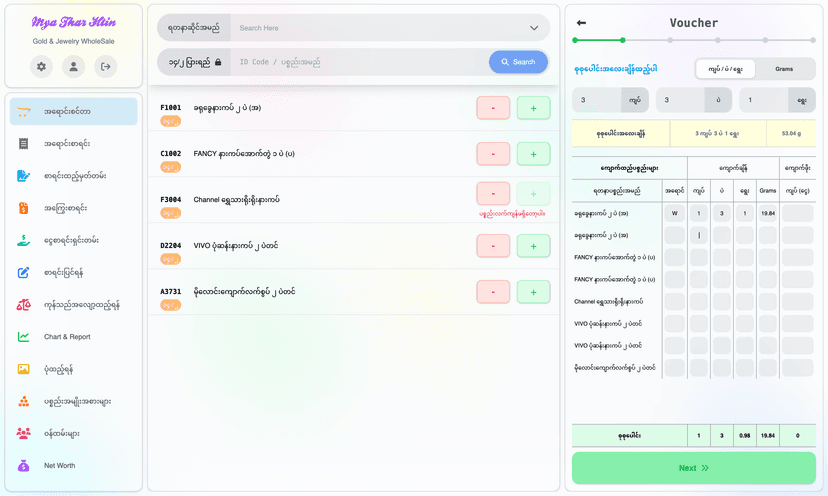Screen dimensions: 828x496
Task: Click minus button for C1002 FANCY
Action: point(493,154)
